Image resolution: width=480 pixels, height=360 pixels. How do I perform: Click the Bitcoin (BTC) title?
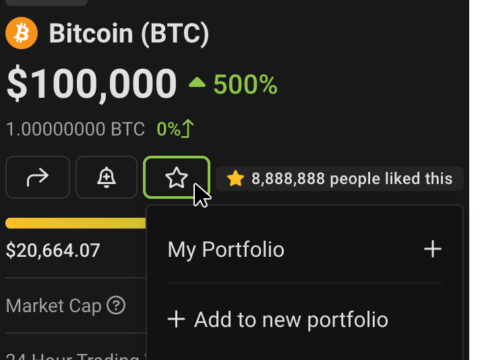pos(129,33)
